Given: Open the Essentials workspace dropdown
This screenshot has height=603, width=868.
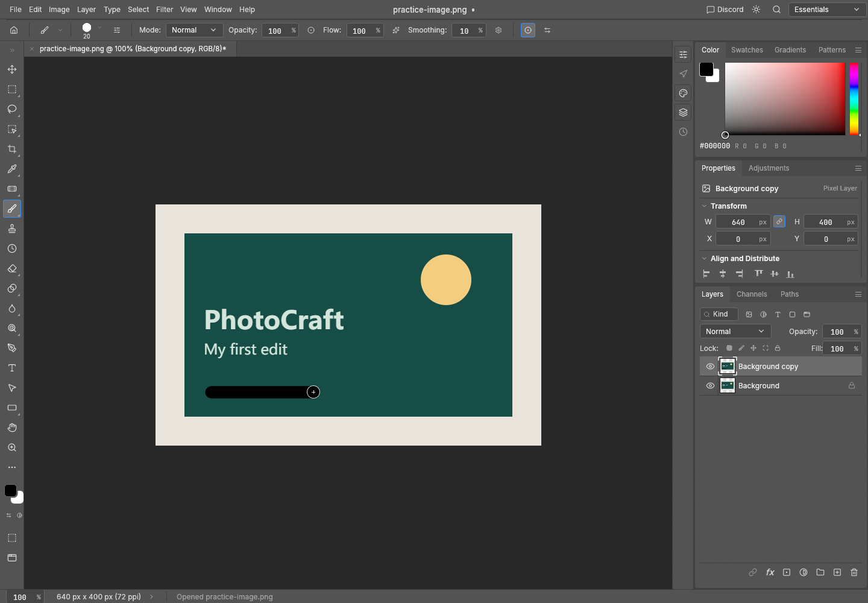Looking at the screenshot, I should [827, 10].
